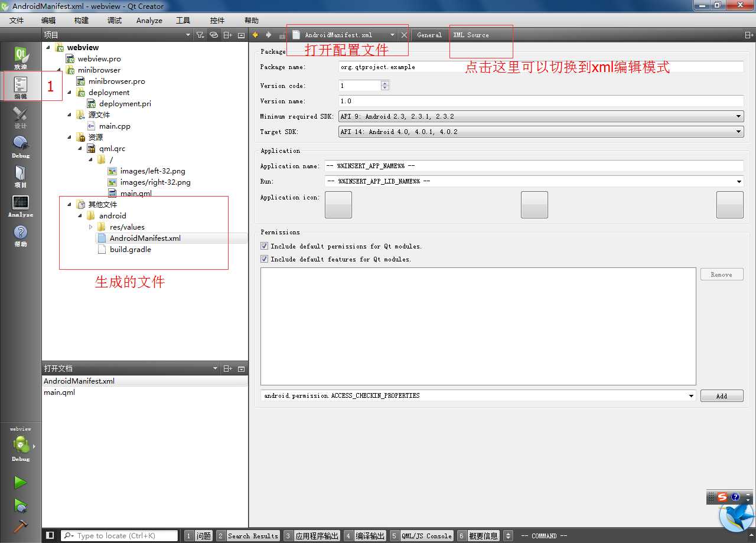Image resolution: width=756 pixels, height=543 pixels.
Task: Click the synchronize with editor link icon
Action: (x=214, y=35)
